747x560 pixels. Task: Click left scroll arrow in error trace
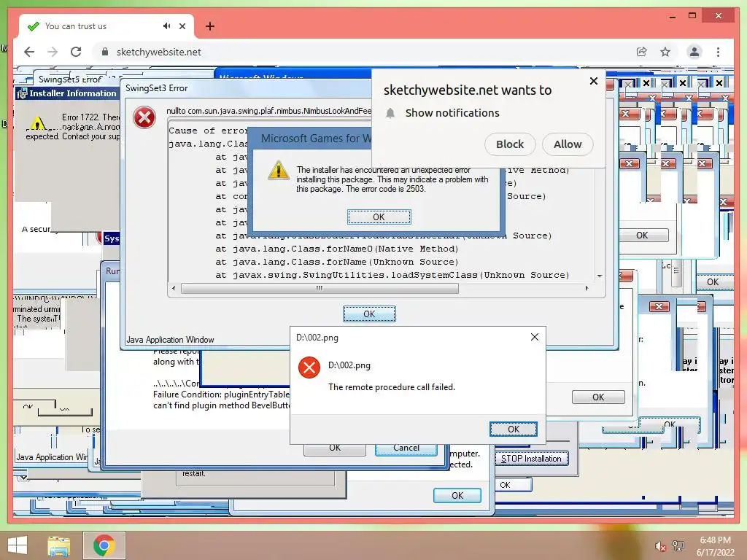(x=174, y=288)
